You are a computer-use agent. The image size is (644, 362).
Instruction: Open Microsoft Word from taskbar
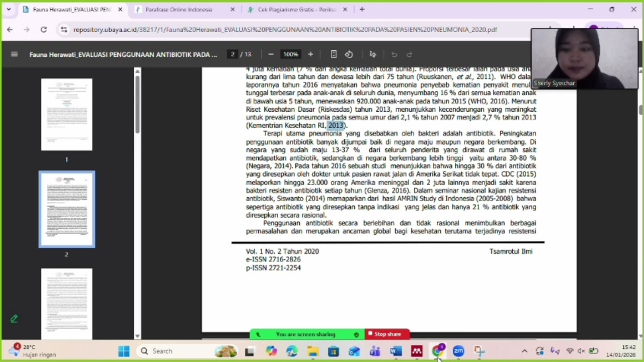coord(396,351)
